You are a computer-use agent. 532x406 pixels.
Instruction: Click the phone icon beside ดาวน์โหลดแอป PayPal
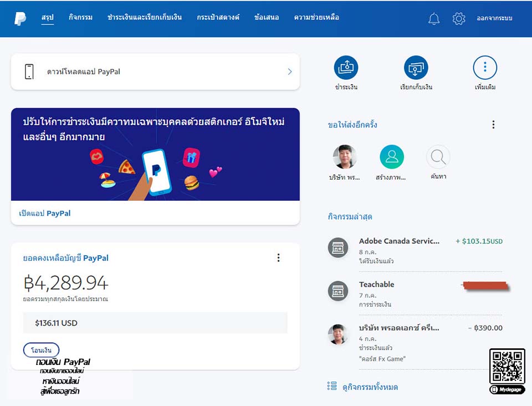pos(29,72)
